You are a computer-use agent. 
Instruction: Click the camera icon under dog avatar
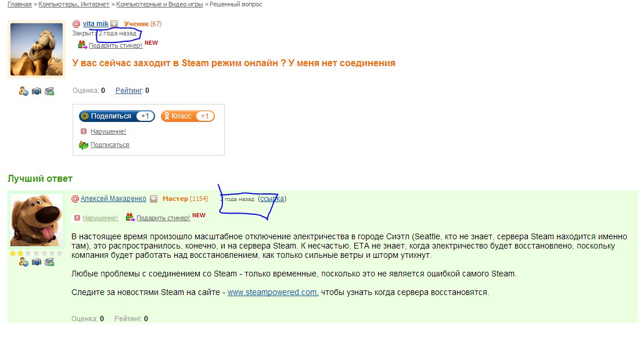tap(37, 262)
